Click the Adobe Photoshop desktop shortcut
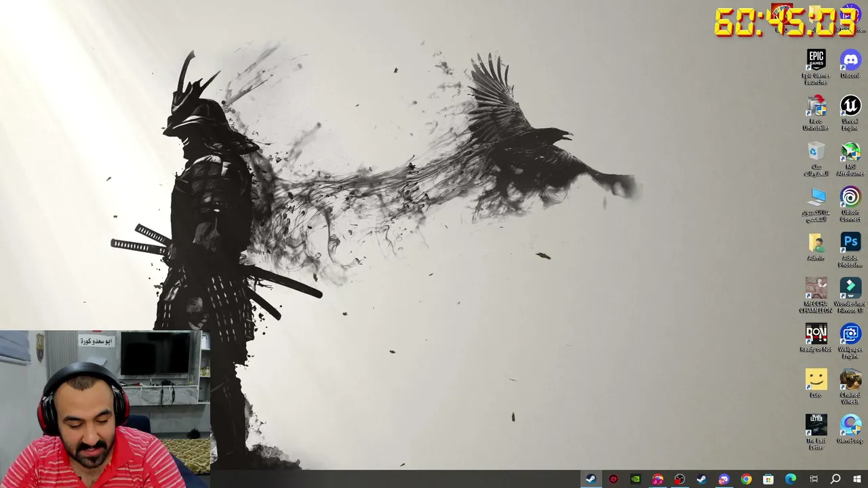Screen dimensions: 868x488 (x=850, y=249)
